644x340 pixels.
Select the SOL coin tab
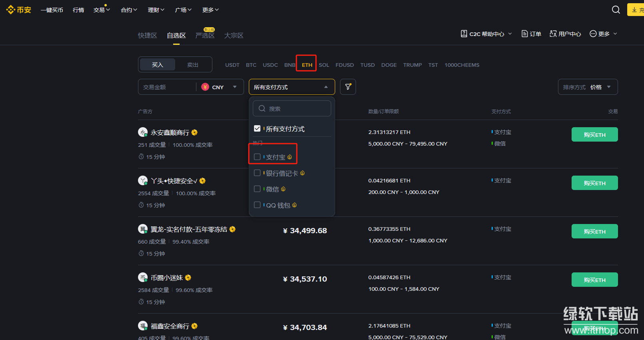point(324,65)
